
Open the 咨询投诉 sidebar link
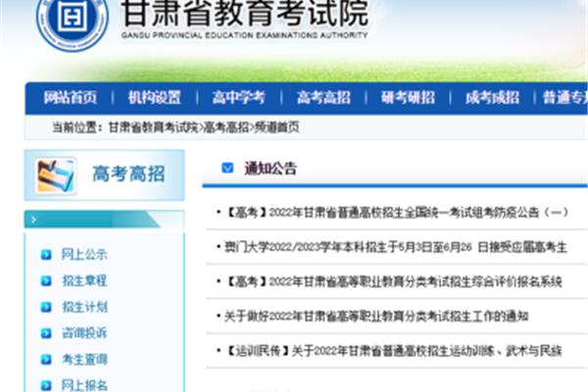click(84, 333)
